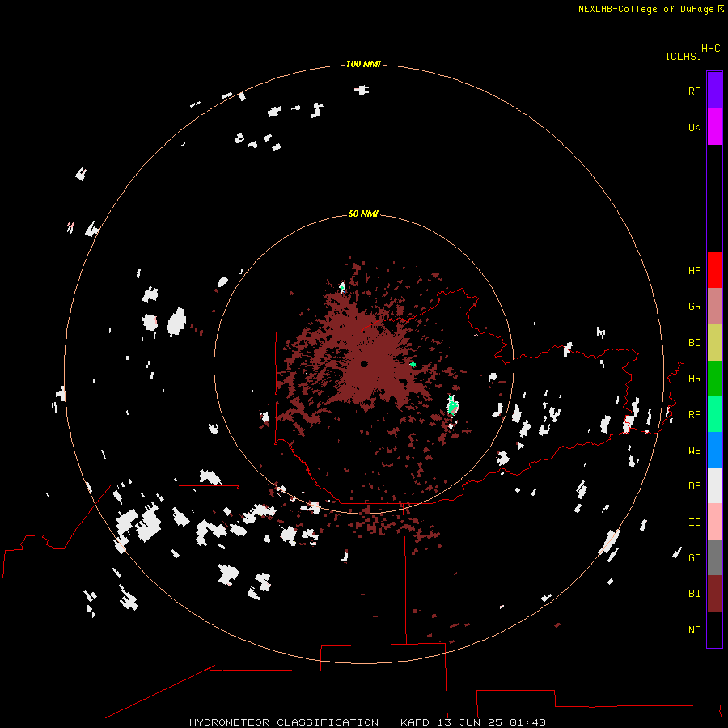Viewport: 728px width, 728px height.
Task: Click the 'RA' legend label
Action: coord(694,415)
